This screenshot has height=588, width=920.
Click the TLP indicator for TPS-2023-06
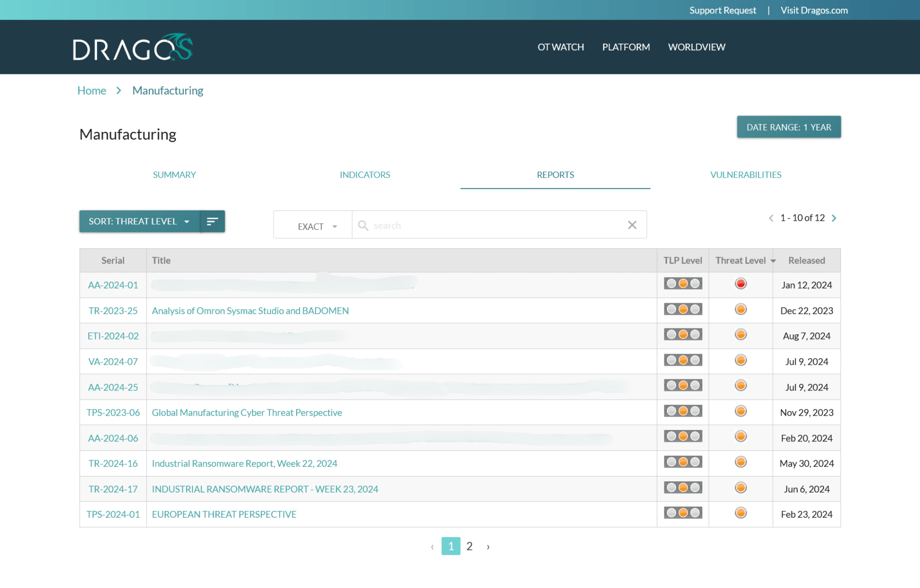[683, 411]
